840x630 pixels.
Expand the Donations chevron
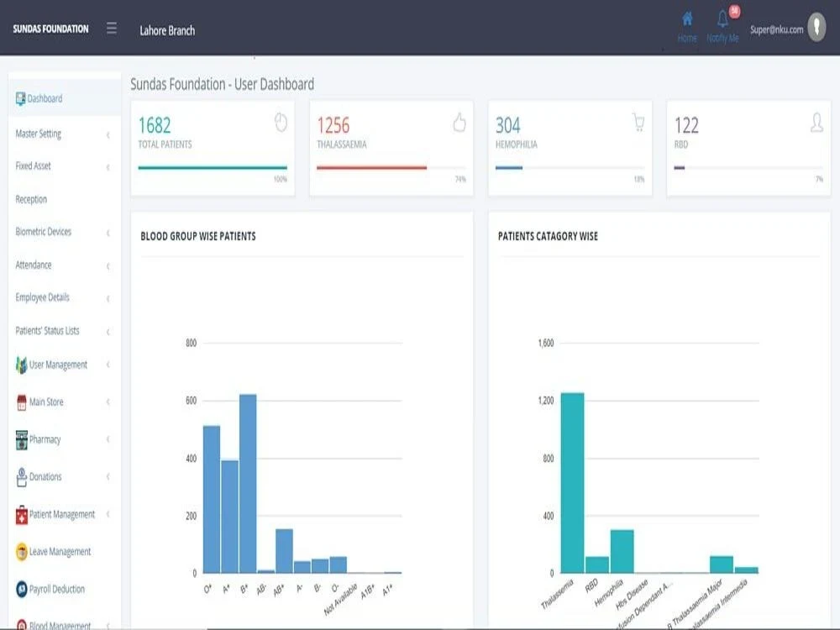108,476
